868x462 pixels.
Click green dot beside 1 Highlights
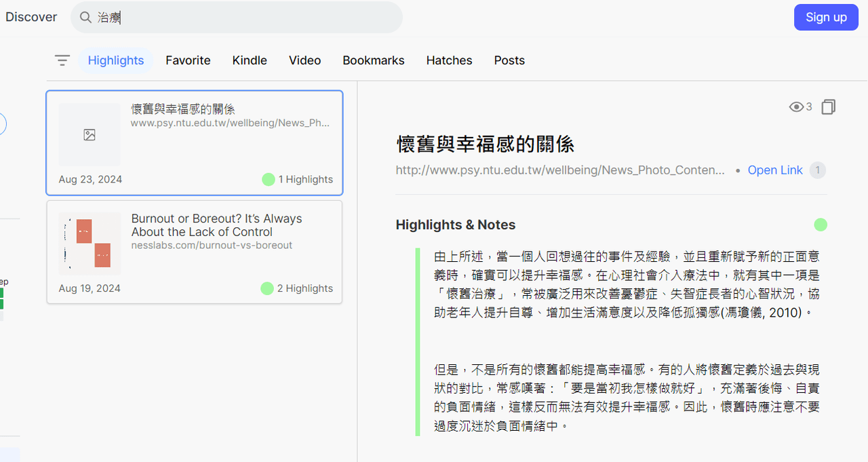click(269, 179)
